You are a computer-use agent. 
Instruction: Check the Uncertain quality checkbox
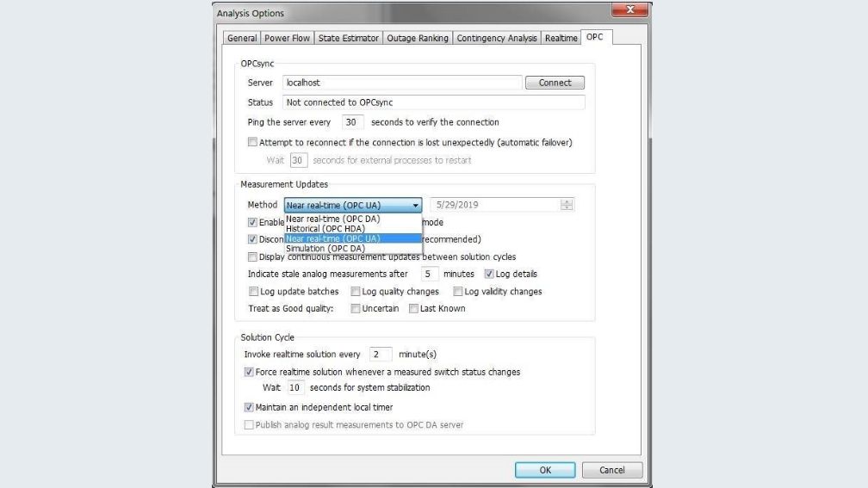[356, 309]
